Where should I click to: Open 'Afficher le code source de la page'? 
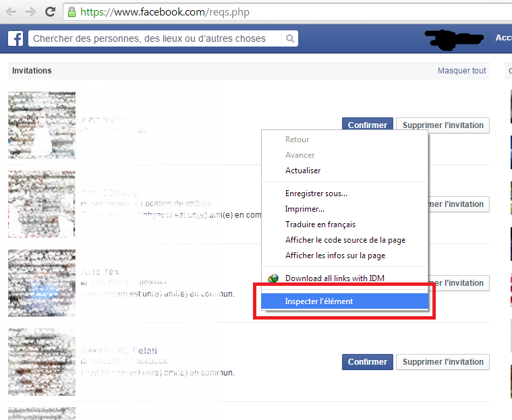click(x=345, y=240)
